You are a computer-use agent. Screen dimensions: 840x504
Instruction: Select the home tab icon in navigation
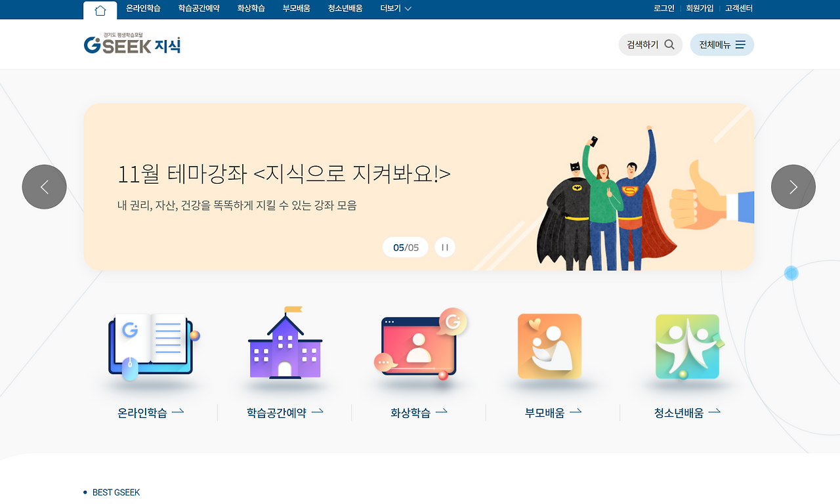[100, 9]
